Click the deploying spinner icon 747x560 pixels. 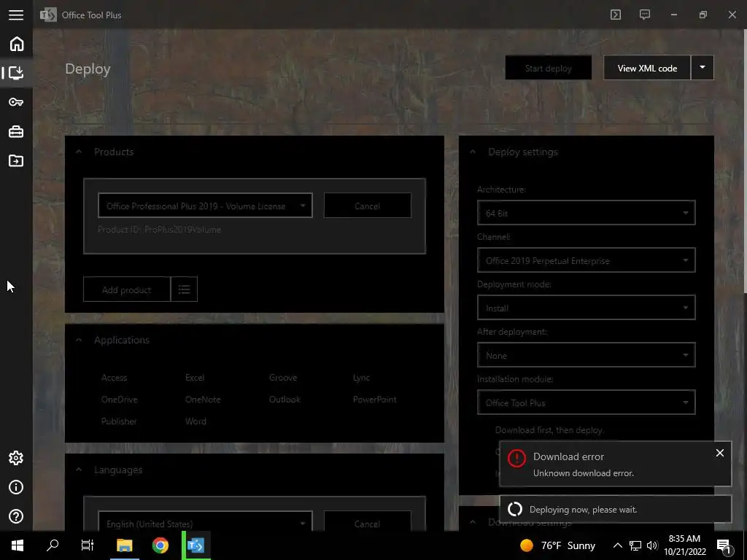pos(515,509)
